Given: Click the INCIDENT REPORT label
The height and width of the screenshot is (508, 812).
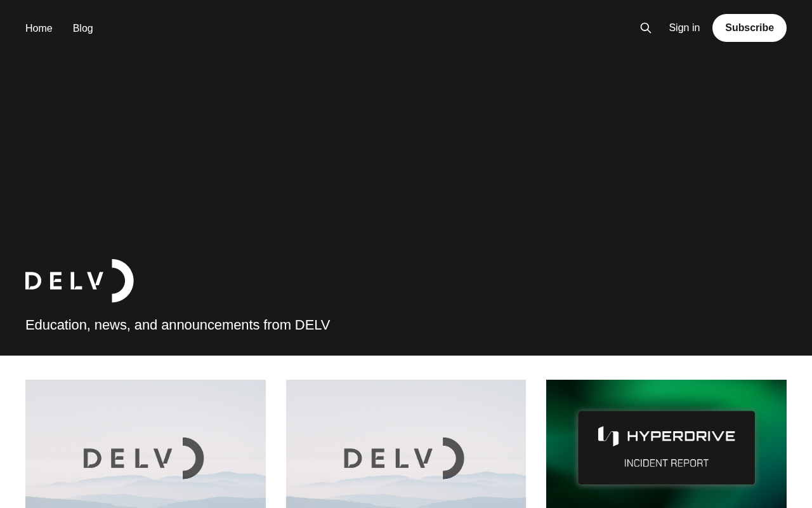Looking at the screenshot, I should [x=666, y=463].
